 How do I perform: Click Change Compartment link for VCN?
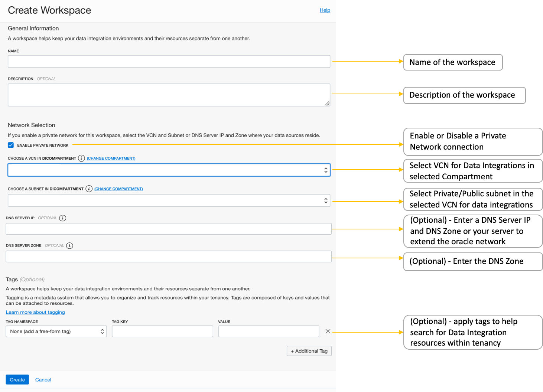(111, 159)
